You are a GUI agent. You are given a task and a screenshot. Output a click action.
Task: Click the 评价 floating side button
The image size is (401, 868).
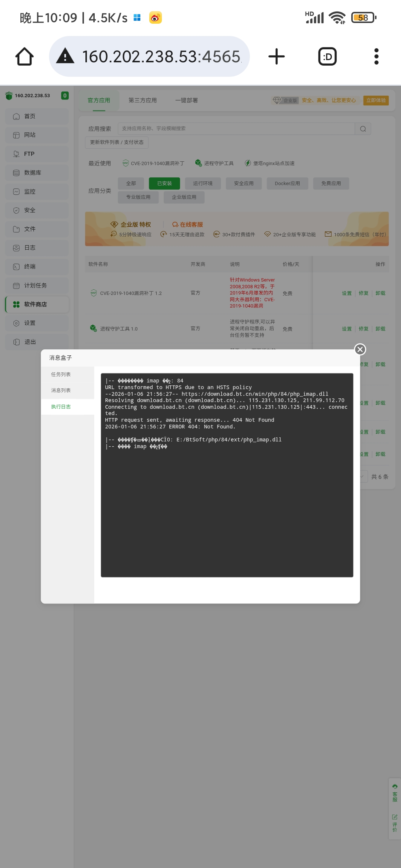pos(395,823)
